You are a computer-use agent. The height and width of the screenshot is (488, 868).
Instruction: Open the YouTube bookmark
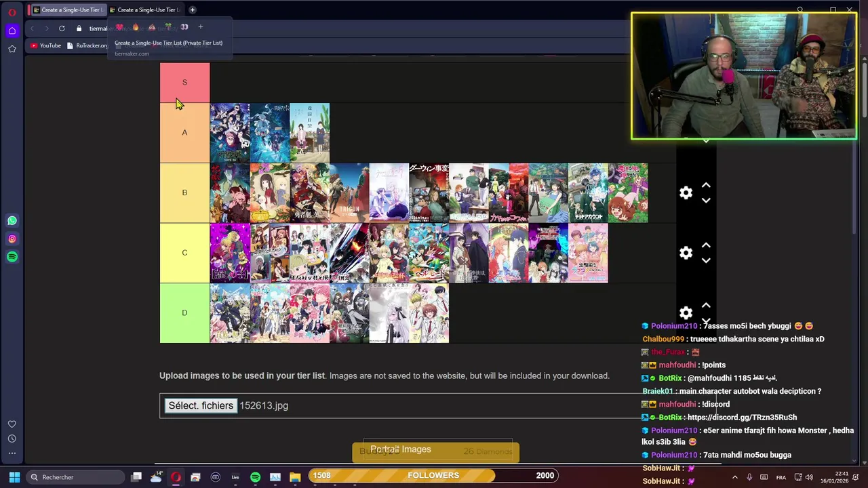45,45
